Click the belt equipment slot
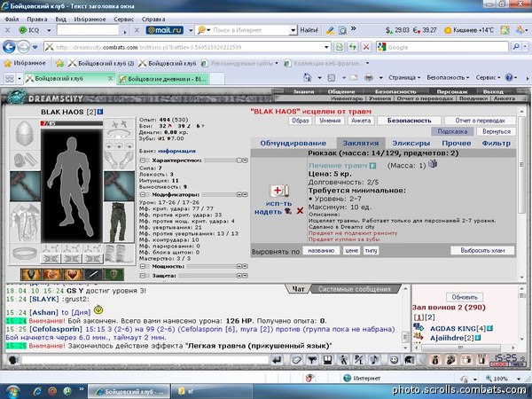This screenshot has height=399, width=532. coord(25,254)
